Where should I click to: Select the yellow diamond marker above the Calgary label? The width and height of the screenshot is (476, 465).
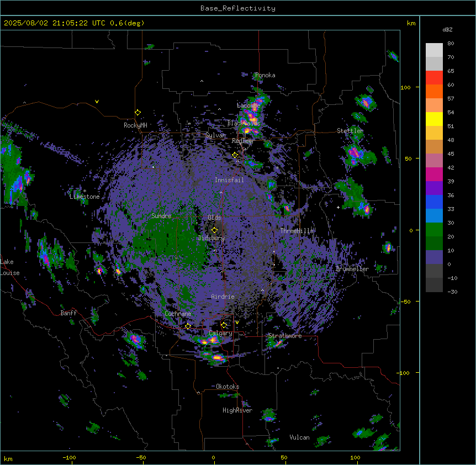tap(224, 325)
